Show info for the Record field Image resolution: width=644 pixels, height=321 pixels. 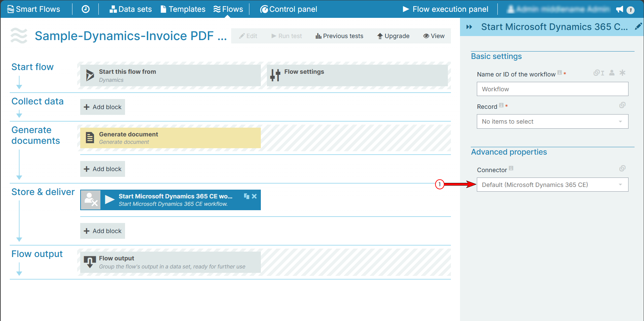(x=501, y=105)
